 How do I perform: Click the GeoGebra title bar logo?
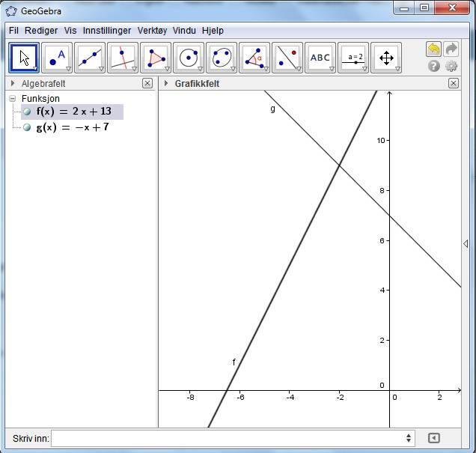[11, 11]
